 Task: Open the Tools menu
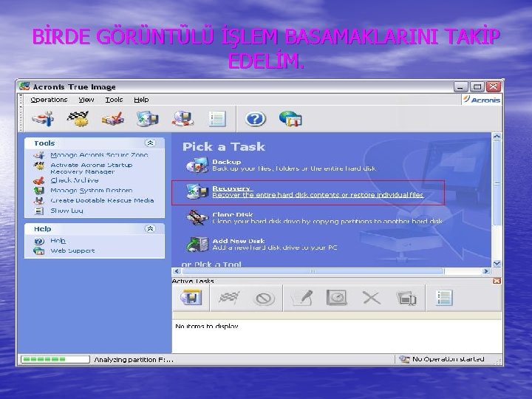114,100
